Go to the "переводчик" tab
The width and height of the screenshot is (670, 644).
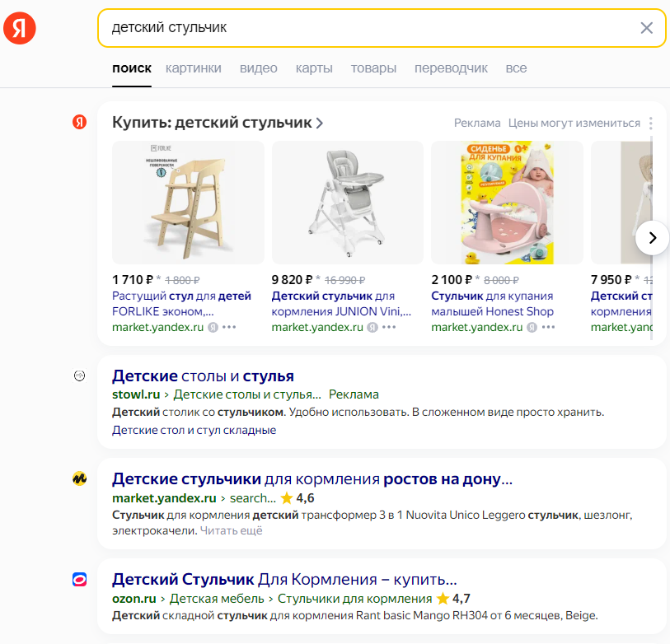tap(451, 68)
